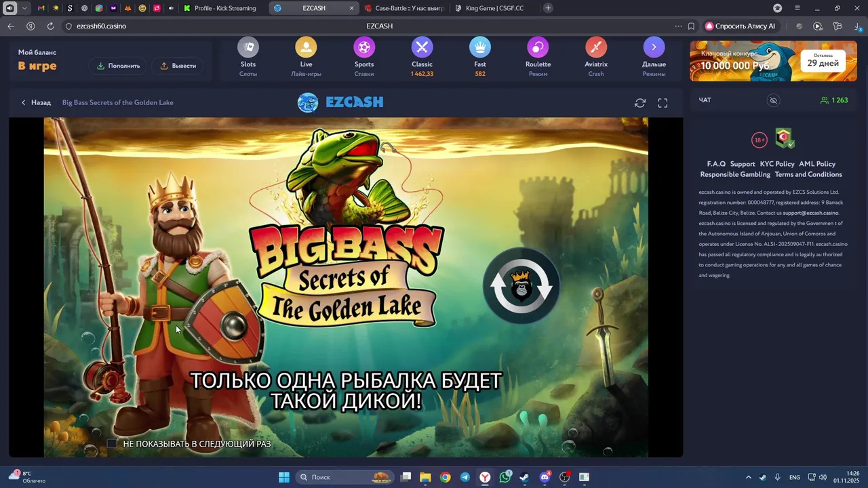Open the Responsible Gambling link
Viewport: 868px width, 488px height.
click(735, 174)
